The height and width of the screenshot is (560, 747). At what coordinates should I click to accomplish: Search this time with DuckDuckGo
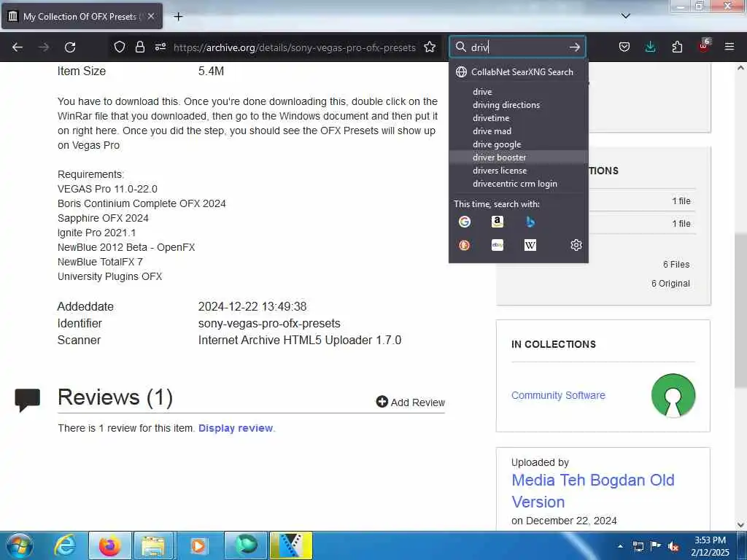(x=465, y=245)
